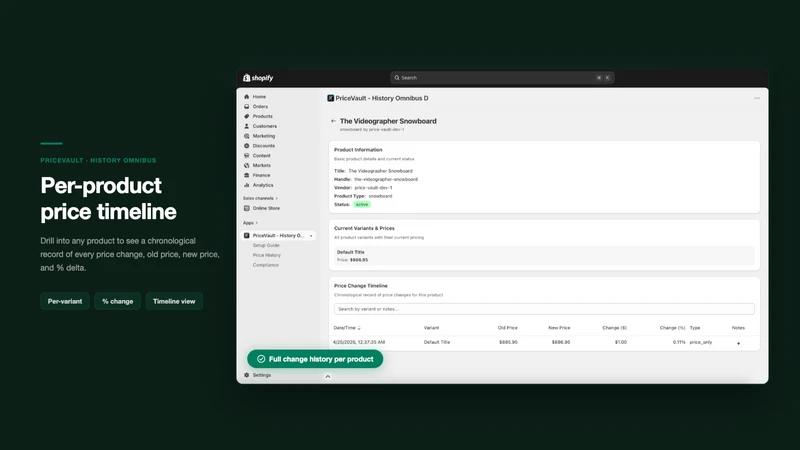Open Compliance sub-item
This screenshot has width=800, height=450.
click(266, 265)
